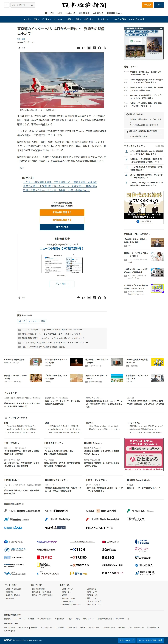Click the header ログイン button
168x644 pixels.
click(159, 5)
